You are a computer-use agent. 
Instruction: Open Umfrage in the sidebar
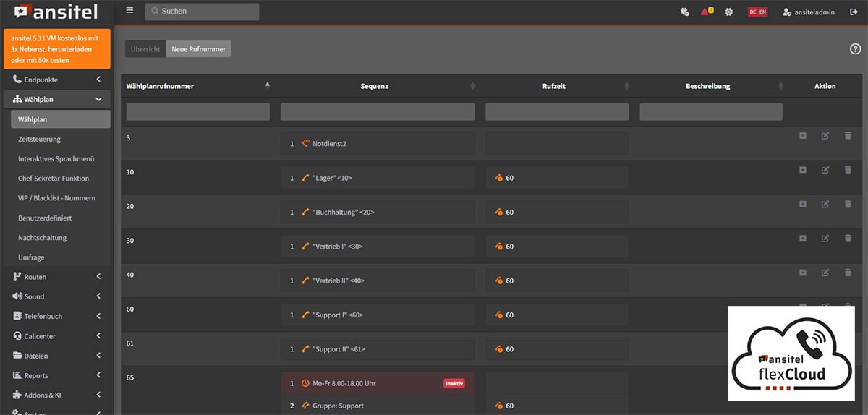point(61,257)
